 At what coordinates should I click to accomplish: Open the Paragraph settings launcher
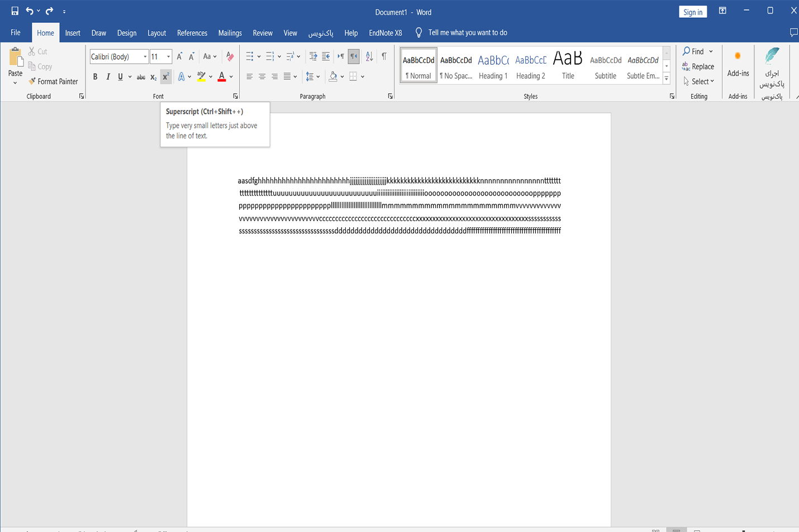point(390,97)
